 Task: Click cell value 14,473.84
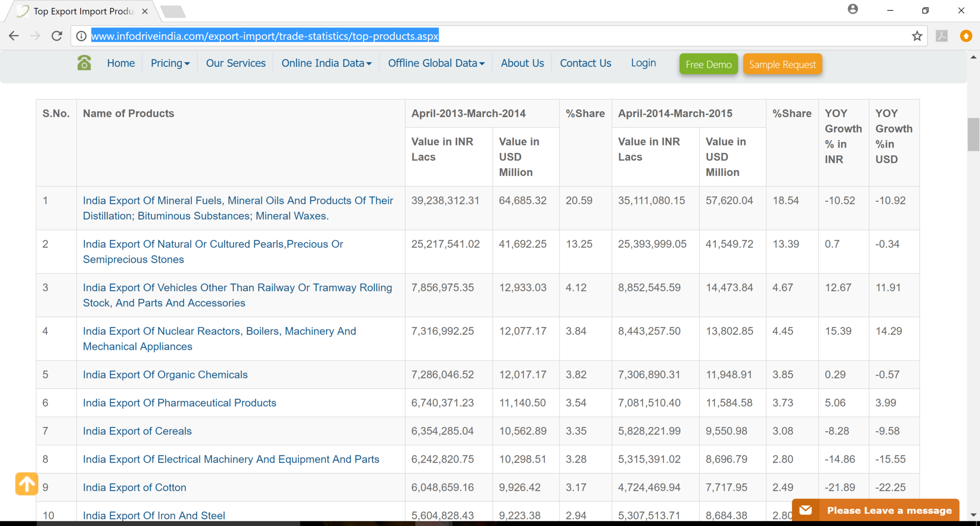(x=729, y=288)
